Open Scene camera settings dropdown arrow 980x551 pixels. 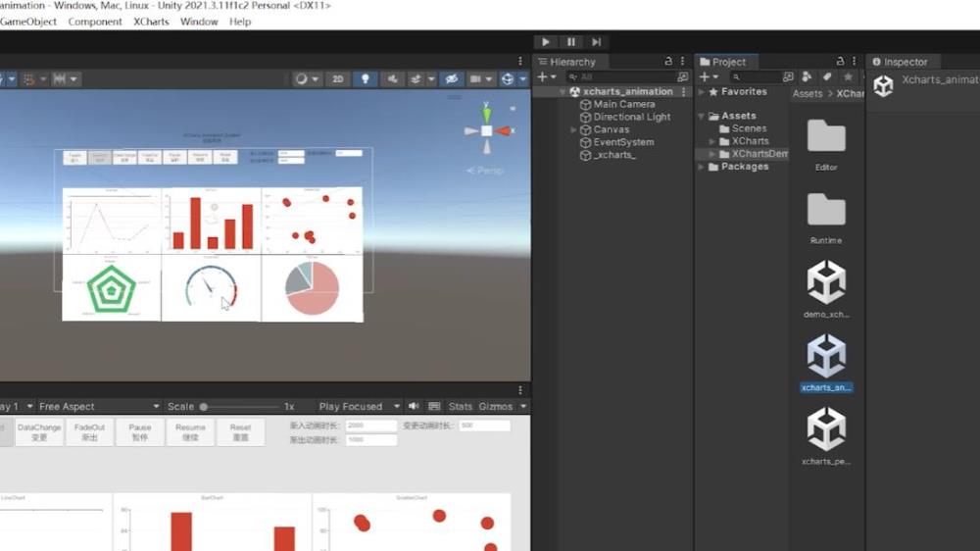(x=489, y=79)
